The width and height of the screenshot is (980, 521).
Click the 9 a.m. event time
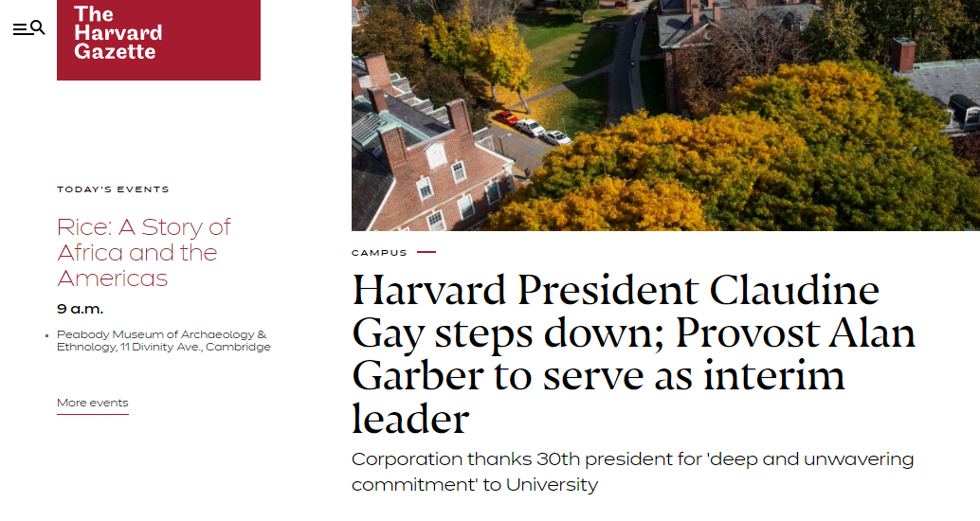tap(81, 309)
